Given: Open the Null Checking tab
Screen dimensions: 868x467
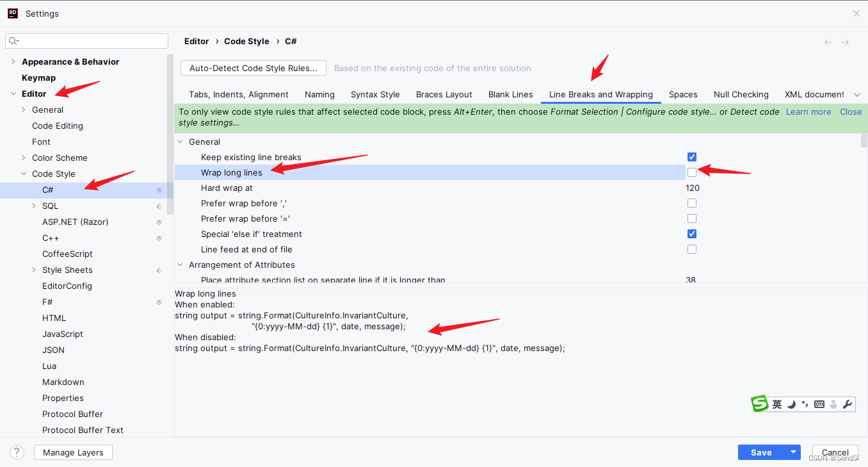Looking at the screenshot, I should [x=741, y=94].
